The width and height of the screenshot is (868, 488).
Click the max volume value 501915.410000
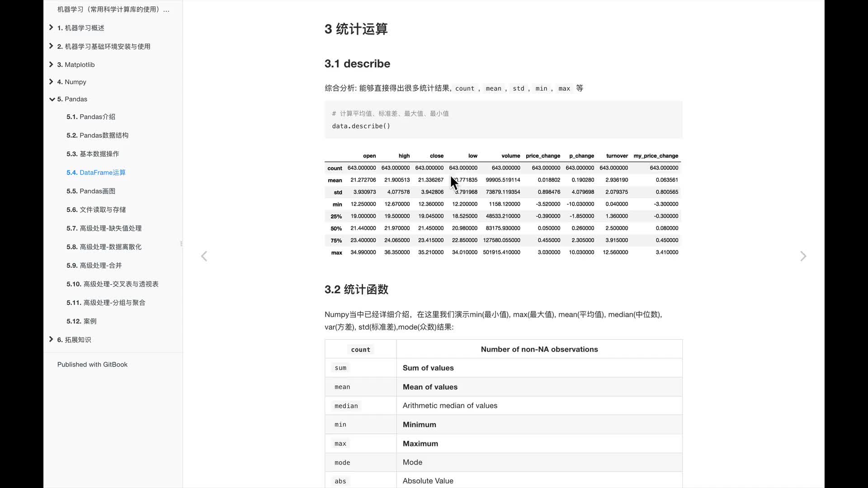coord(501,253)
